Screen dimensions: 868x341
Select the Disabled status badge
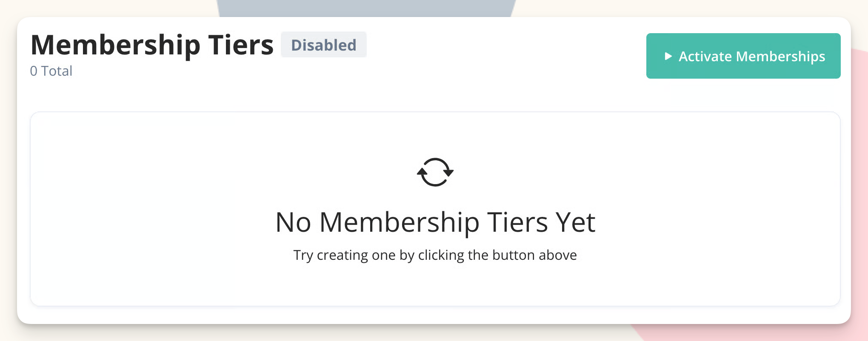324,45
